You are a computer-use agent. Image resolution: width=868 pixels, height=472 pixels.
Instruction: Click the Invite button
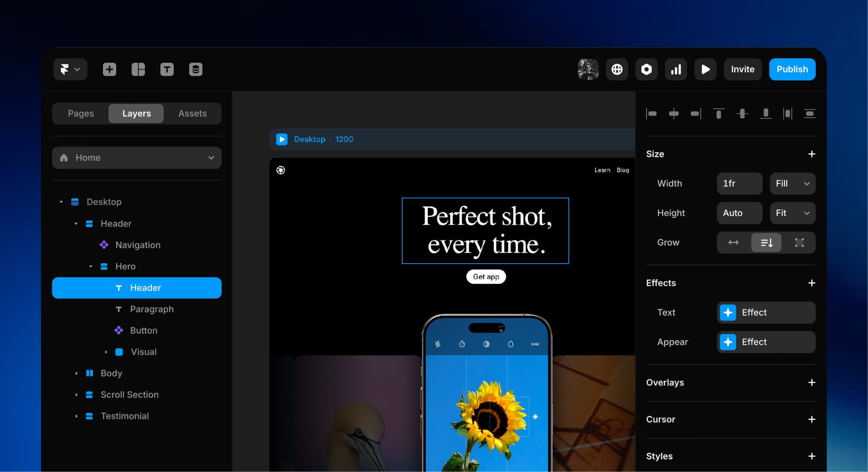pyautogui.click(x=742, y=69)
